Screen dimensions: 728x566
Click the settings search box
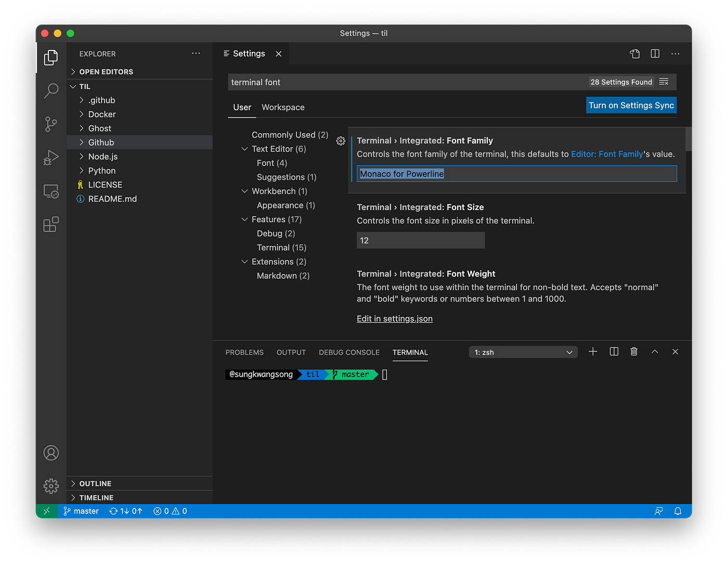pos(408,82)
